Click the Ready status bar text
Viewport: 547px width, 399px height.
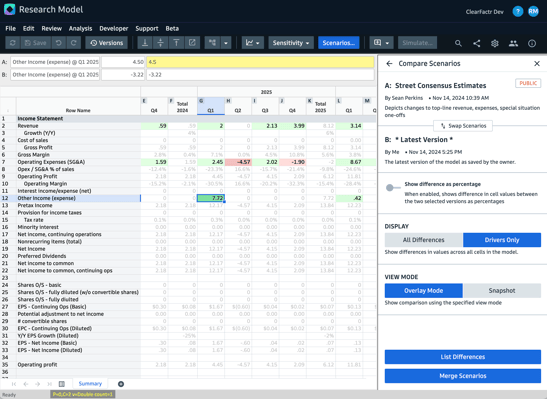tap(9, 395)
